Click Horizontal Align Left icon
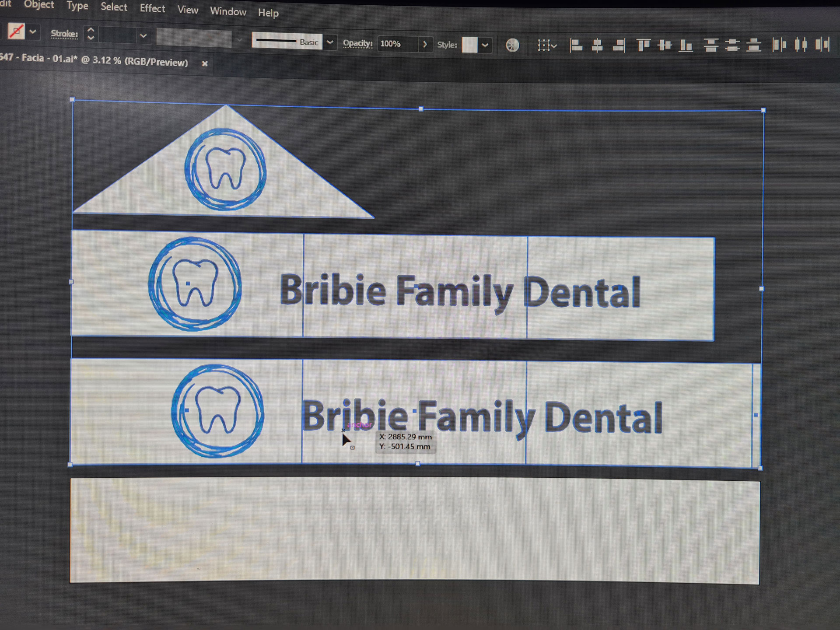 click(x=576, y=45)
